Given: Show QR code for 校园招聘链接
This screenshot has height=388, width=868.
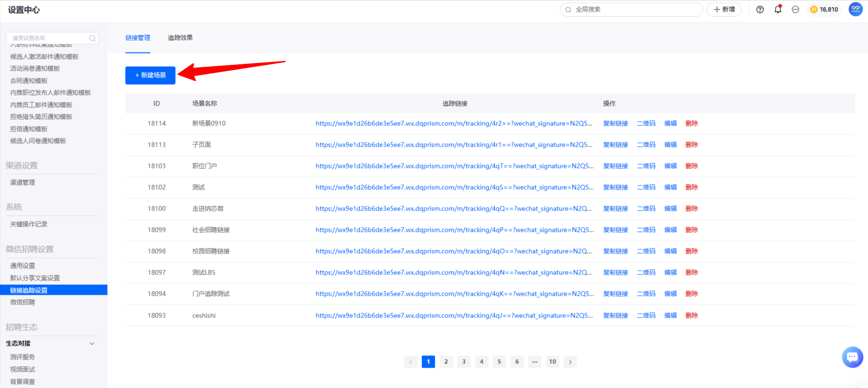Looking at the screenshot, I should (646, 251).
